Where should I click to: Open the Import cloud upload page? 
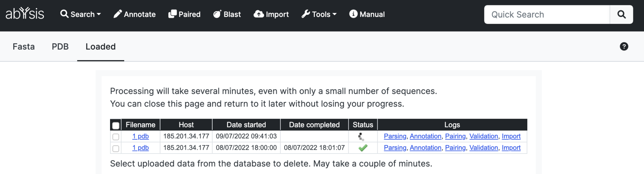tap(271, 14)
